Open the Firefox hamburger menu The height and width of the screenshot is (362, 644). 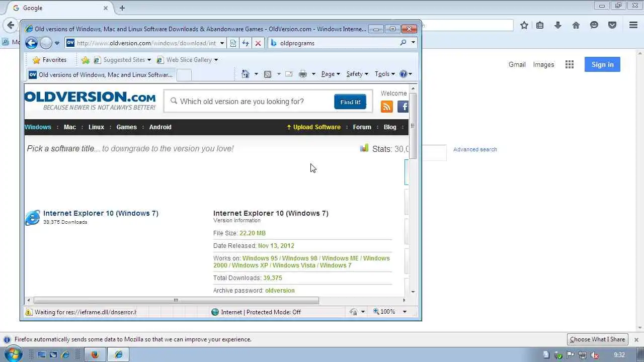click(x=633, y=25)
